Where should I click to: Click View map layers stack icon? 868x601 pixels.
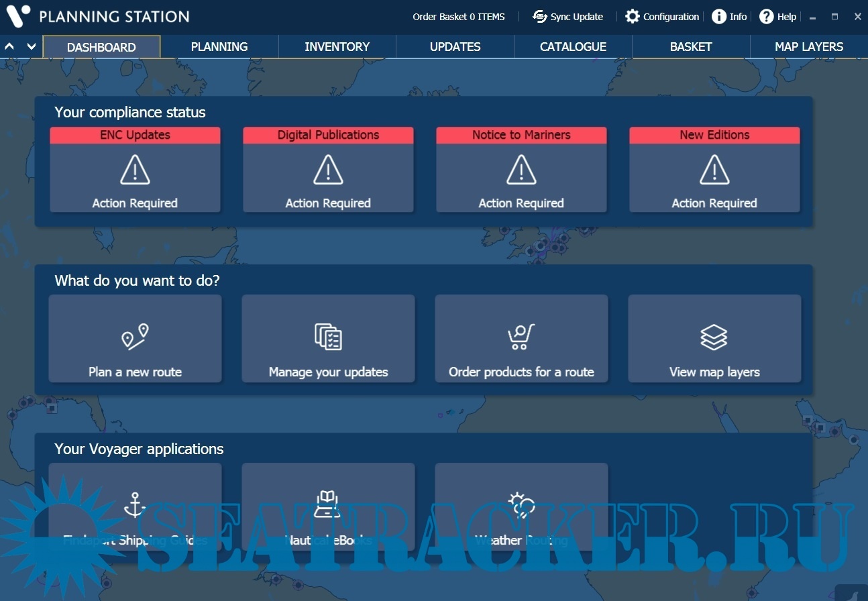pyautogui.click(x=714, y=336)
